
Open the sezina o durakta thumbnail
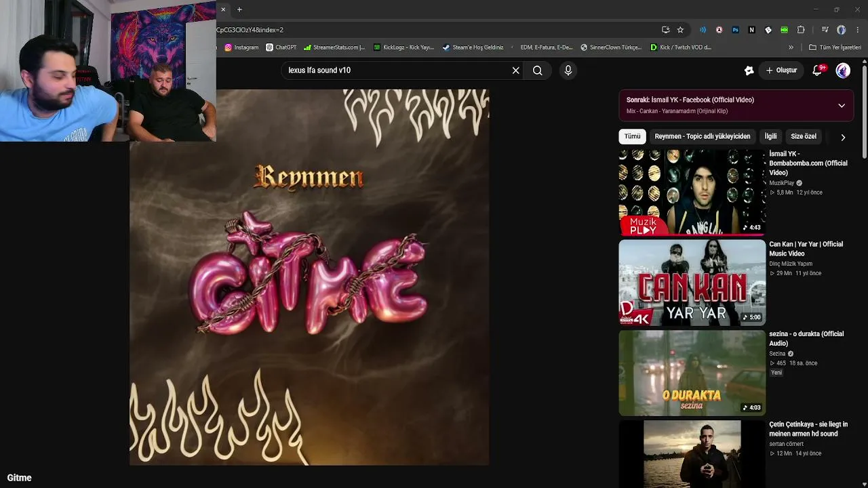tap(692, 373)
